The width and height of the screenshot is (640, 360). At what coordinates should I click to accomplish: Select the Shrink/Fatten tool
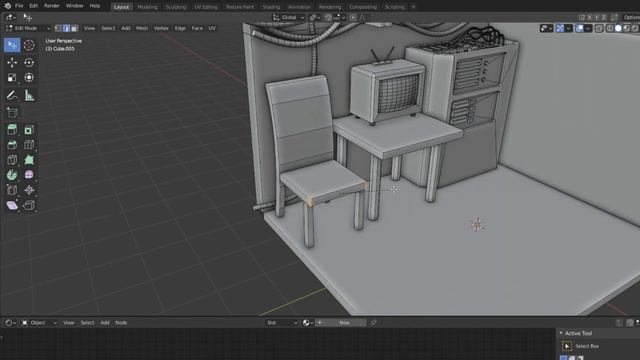point(29,190)
